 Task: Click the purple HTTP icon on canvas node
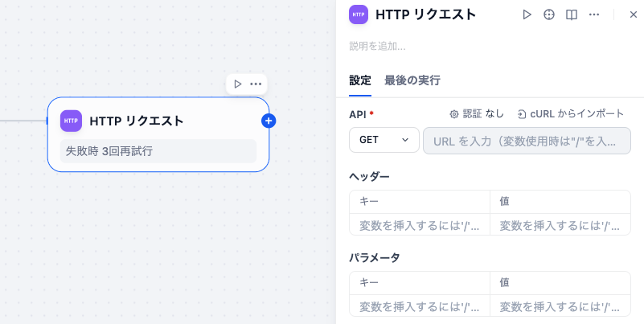coord(71,121)
